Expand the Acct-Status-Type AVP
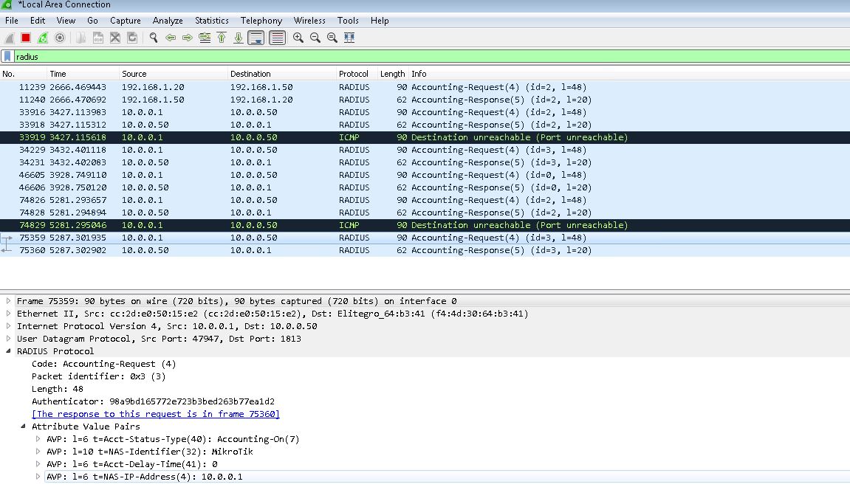850x504 pixels. (38, 439)
